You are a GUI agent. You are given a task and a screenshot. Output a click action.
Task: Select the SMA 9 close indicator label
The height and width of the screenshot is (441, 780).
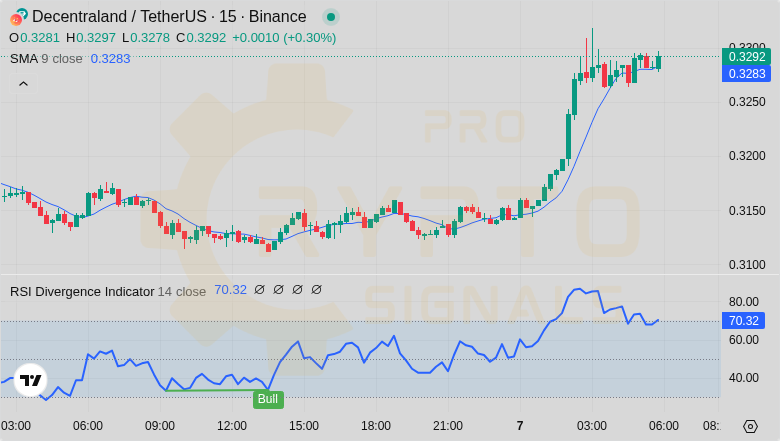(x=46, y=59)
